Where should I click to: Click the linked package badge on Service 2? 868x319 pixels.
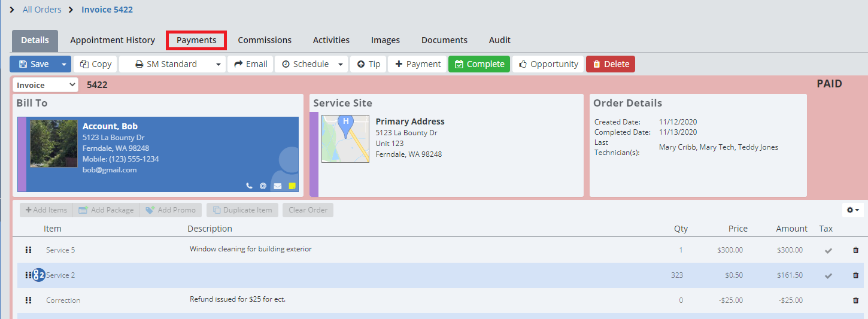39,275
